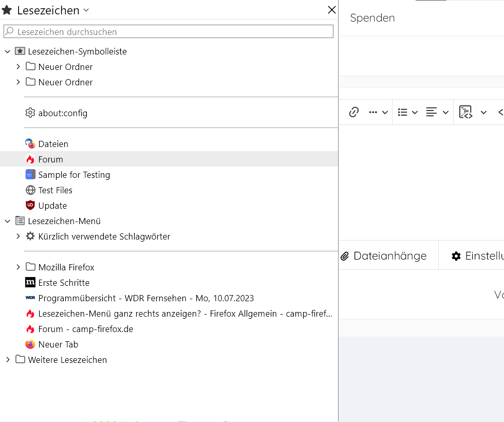Select the Weitere Lesezeichen folder icon
The width and height of the screenshot is (504, 422).
pyautogui.click(x=20, y=359)
